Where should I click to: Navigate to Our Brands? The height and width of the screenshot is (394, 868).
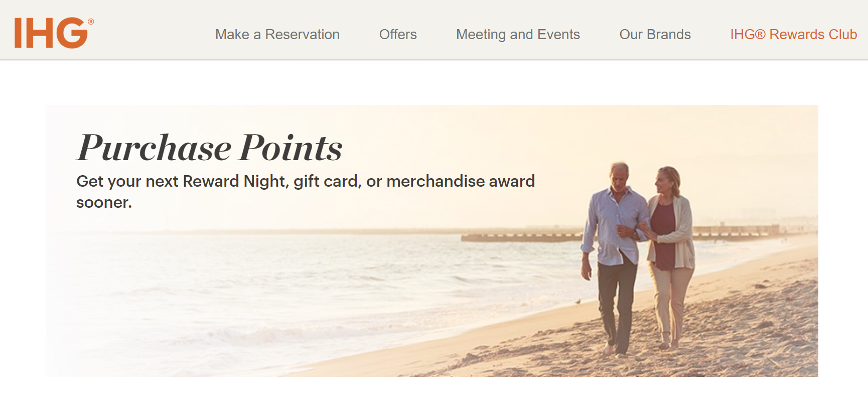pos(655,34)
